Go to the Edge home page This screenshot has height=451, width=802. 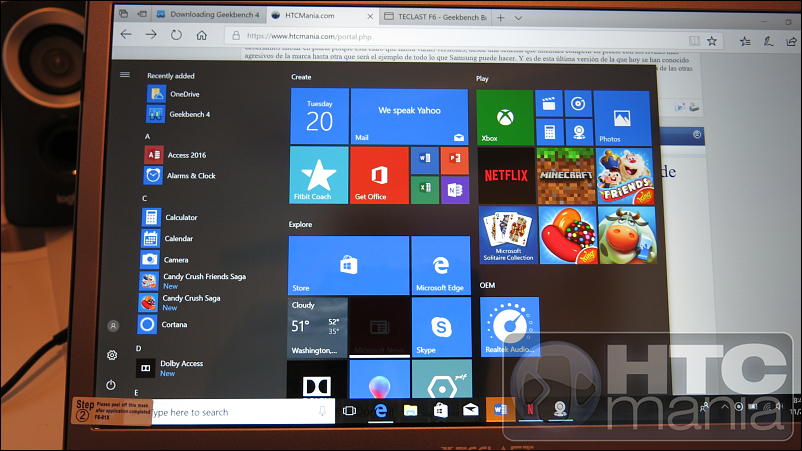pyautogui.click(x=202, y=35)
